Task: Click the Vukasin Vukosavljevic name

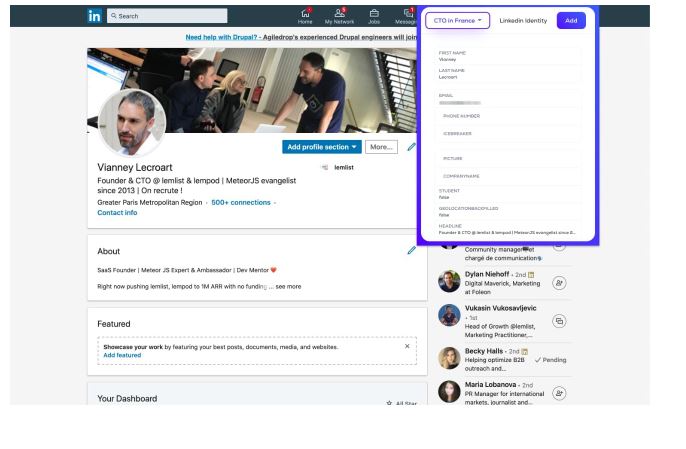Action: pyautogui.click(x=500, y=308)
